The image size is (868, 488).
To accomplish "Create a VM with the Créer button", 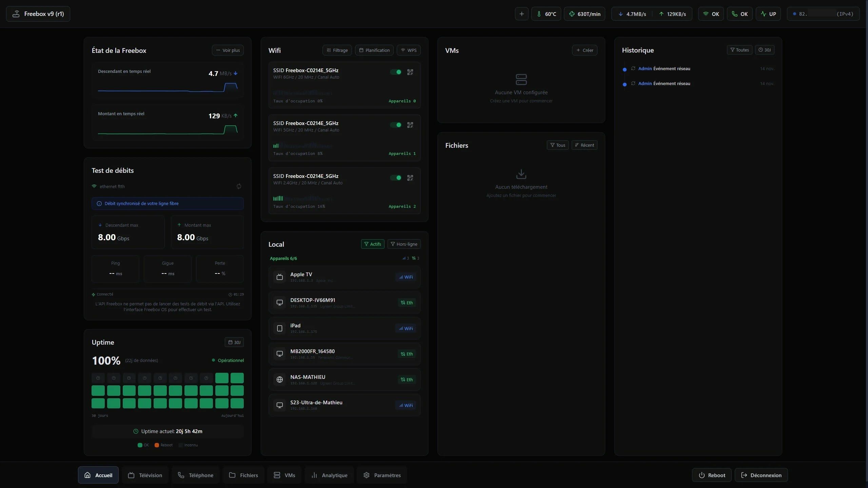I will [x=585, y=50].
